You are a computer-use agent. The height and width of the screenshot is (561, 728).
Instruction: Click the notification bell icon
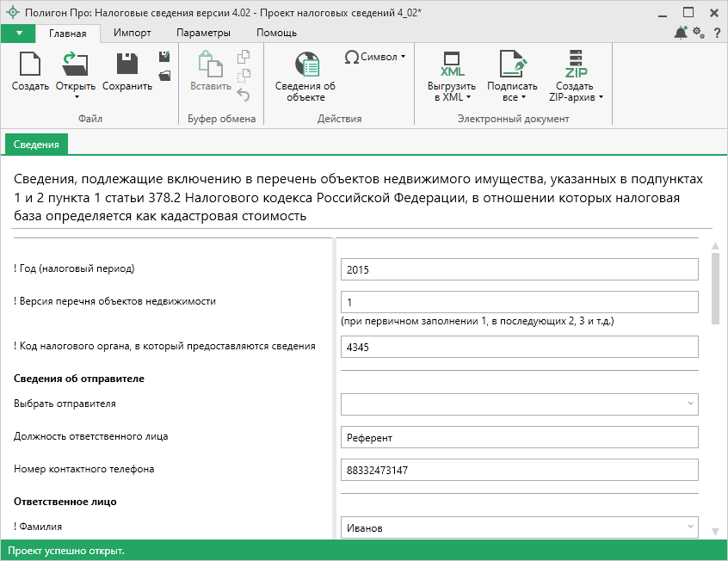pyautogui.click(x=681, y=33)
